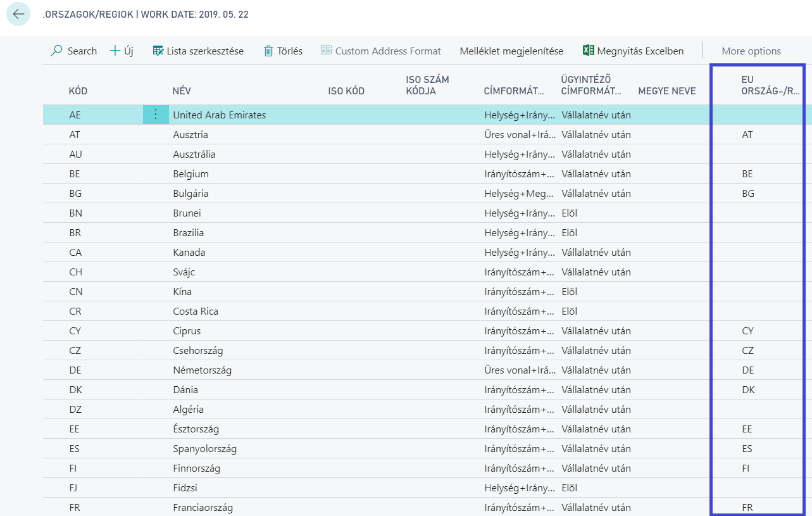
Task: Select the Fidzsi name cell
Action: pos(185,488)
